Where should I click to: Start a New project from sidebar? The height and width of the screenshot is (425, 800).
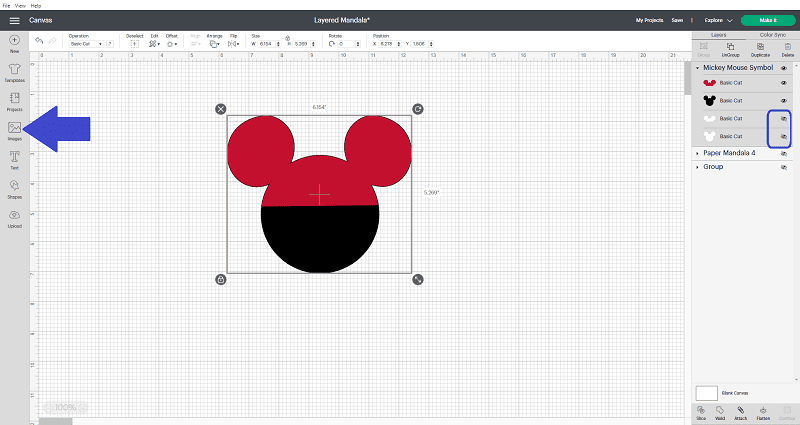(x=14, y=43)
